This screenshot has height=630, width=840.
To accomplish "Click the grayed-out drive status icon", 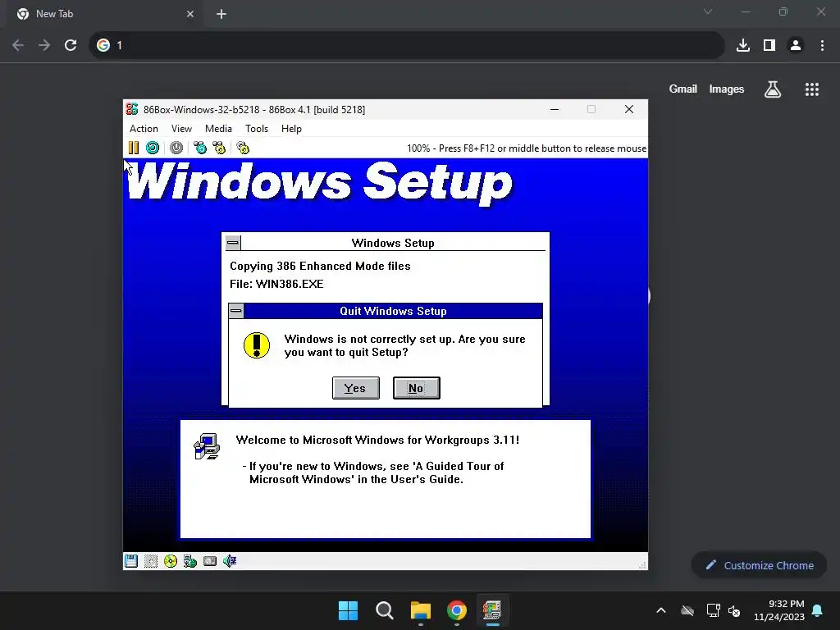I will point(151,561).
